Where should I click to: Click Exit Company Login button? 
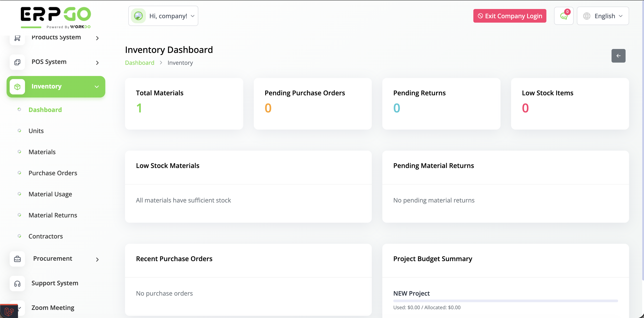point(510,16)
